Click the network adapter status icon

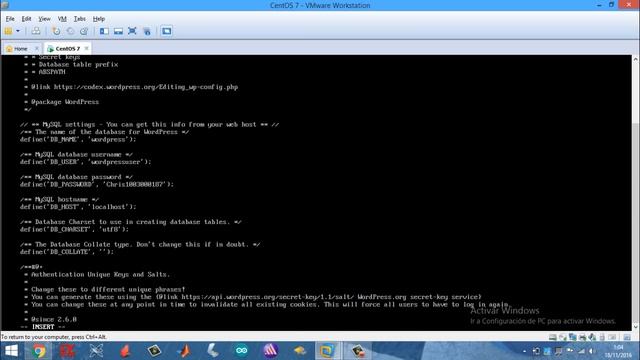[573, 337]
